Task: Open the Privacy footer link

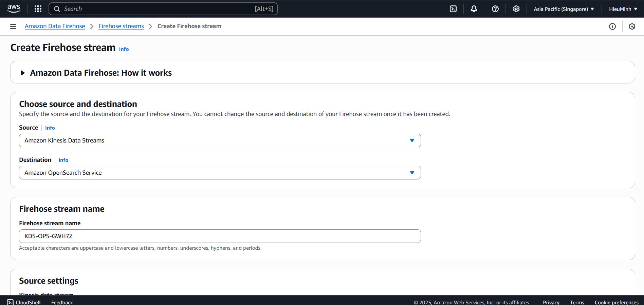Action: coord(551,302)
